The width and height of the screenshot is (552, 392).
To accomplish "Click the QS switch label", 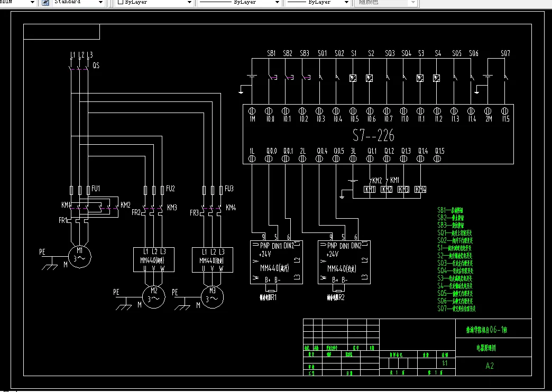I will coord(96,66).
